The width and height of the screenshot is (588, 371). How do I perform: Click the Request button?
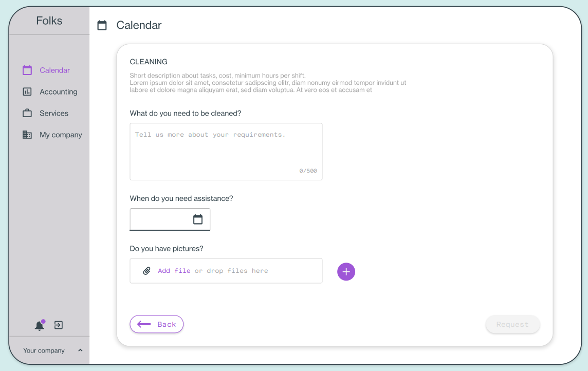point(512,324)
